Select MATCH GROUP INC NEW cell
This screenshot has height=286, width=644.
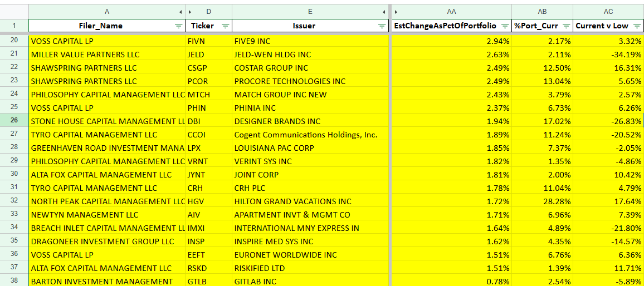tap(310, 95)
